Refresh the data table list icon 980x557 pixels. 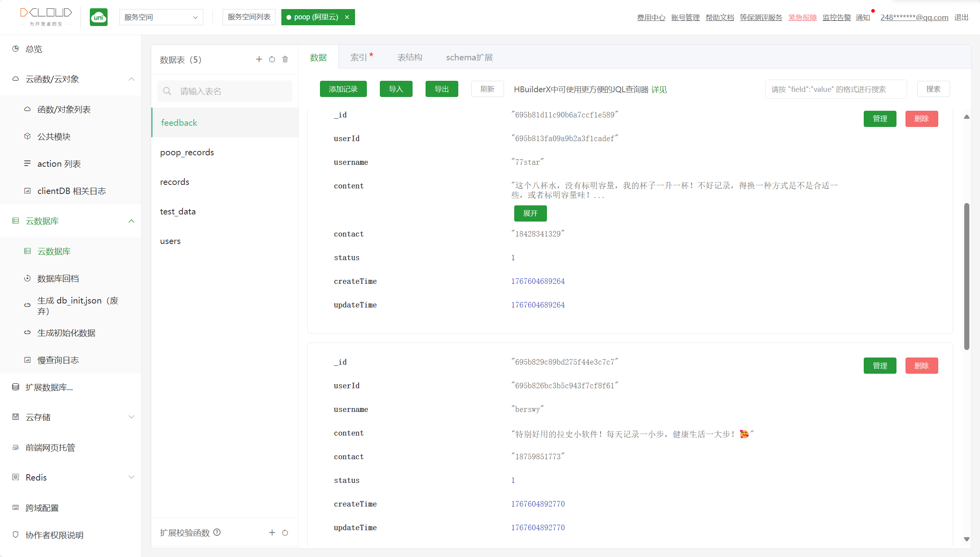coord(272,60)
